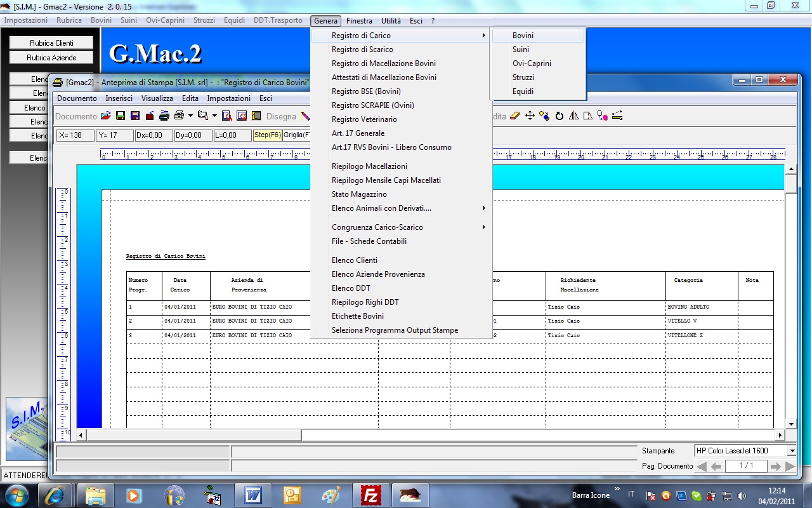812x508 pixels.
Task: Click the mirror flip triangles icon
Action: coord(573,116)
